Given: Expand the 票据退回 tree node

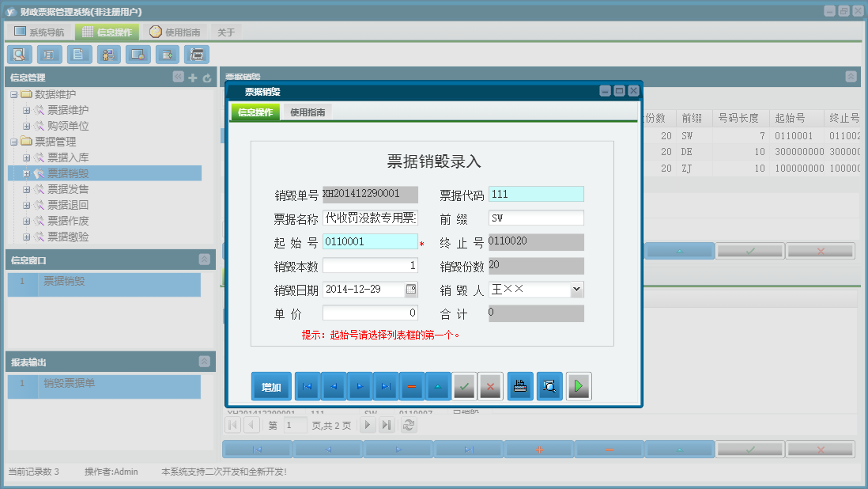Looking at the screenshot, I should click(26, 205).
